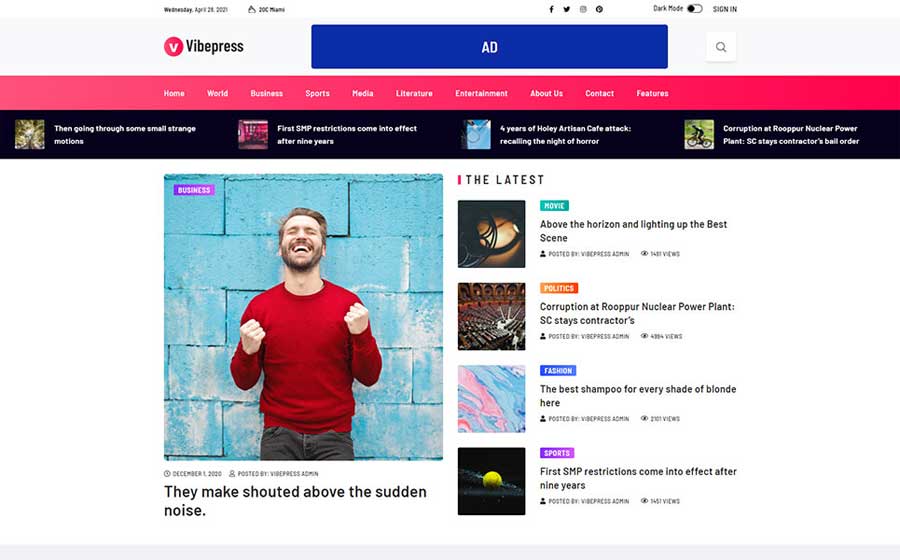Toggle the Dark Mode switch
Viewport: 900px width, 560px height.
pos(694,9)
